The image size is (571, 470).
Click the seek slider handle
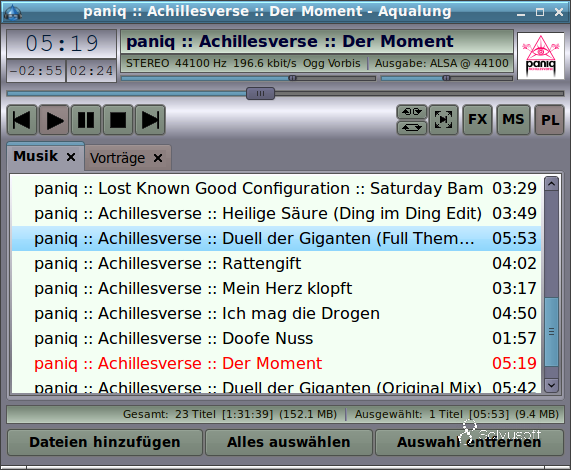(260, 94)
